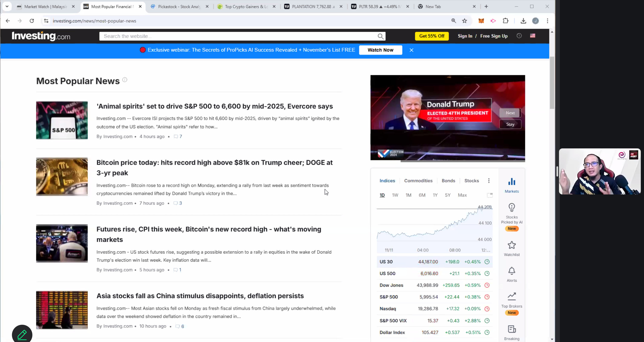The image size is (644, 342).
Task: Switch to the Commodities tab
Action: [418, 181]
